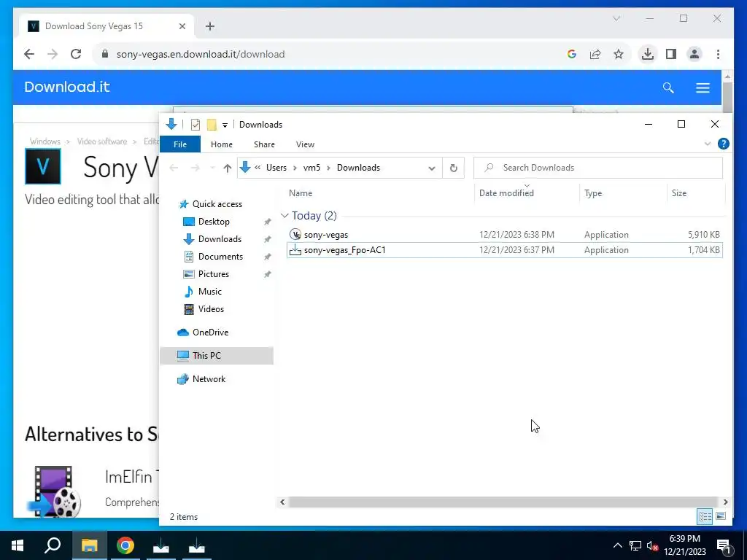
Task: Select Quick access in navigation pane
Action: [217, 204]
